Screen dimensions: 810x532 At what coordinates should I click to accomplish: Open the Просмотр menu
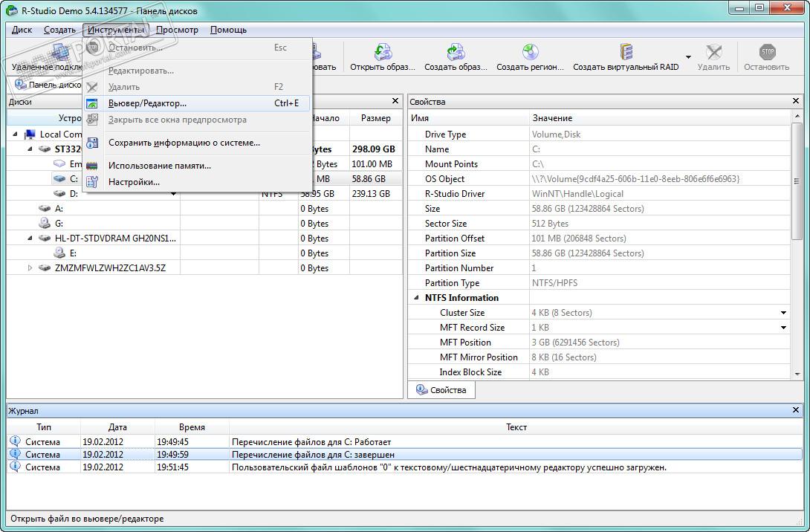coord(177,30)
